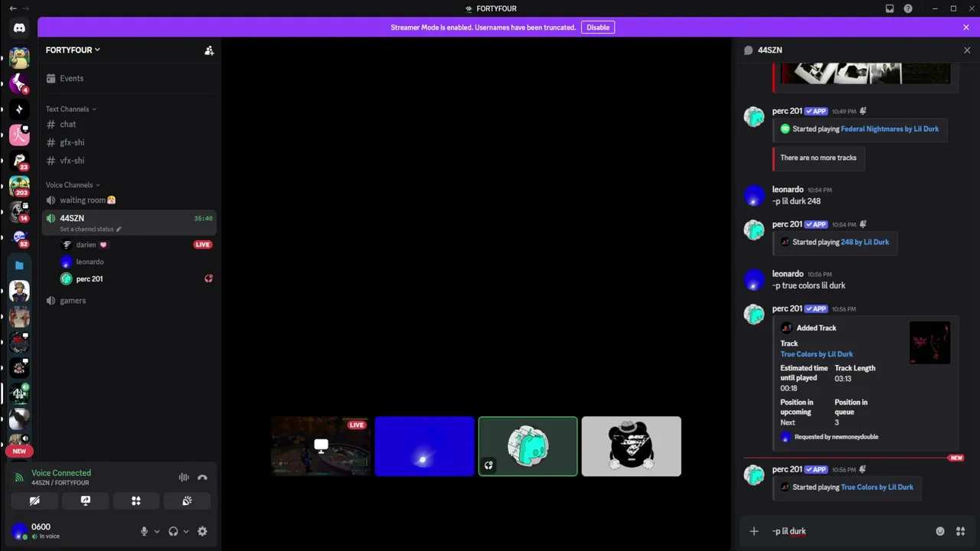This screenshot has height=551, width=980.
Task: Click the "-p lil durk 248" message
Action: (796, 201)
